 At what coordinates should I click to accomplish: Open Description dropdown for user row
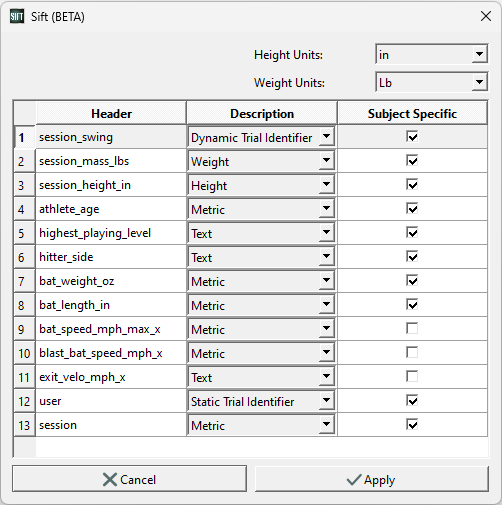pyautogui.click(x=326, y=401)
